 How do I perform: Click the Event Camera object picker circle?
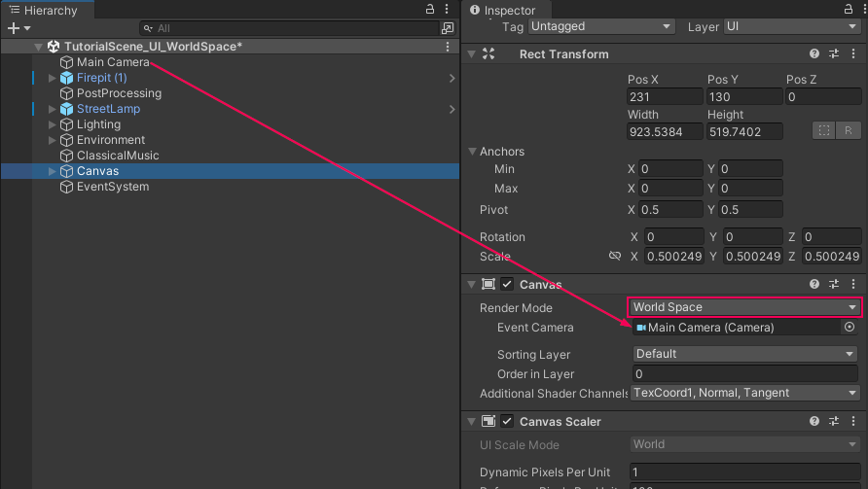point(849,328)
